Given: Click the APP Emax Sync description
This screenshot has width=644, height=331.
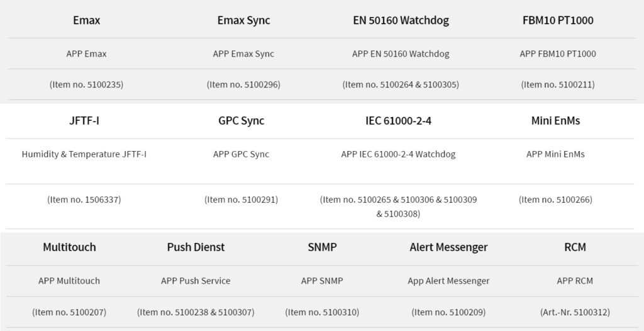Looking at the screenshot, I should (x=243, y=54).
